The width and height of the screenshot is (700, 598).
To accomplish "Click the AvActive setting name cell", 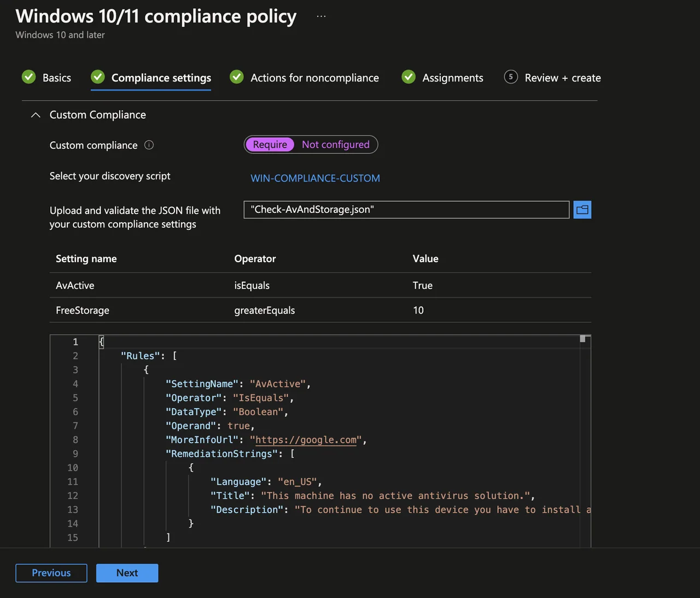I will coord(75,286).
